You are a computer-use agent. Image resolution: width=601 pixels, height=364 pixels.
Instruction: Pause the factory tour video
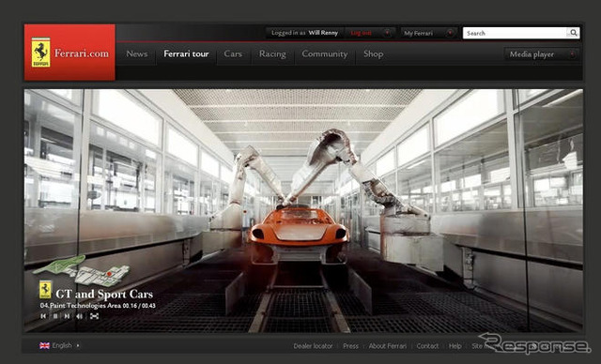click(55, 316)
